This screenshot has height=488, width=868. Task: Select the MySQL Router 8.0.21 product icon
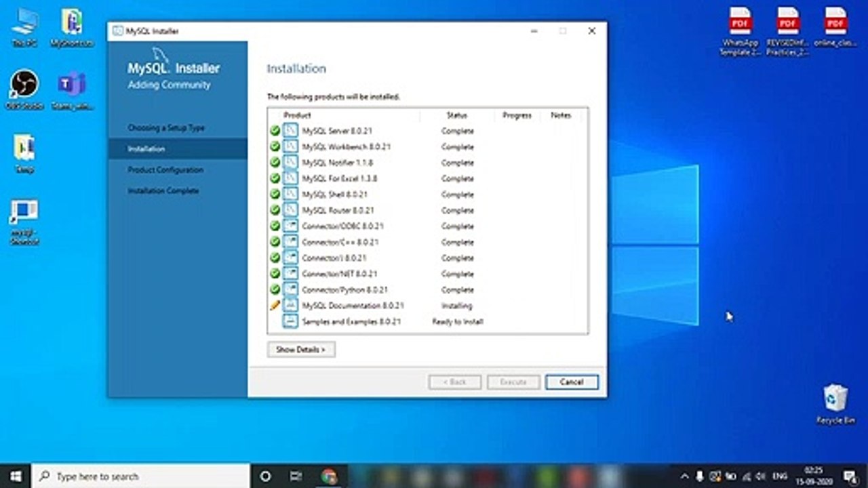[x=290, y=210]
